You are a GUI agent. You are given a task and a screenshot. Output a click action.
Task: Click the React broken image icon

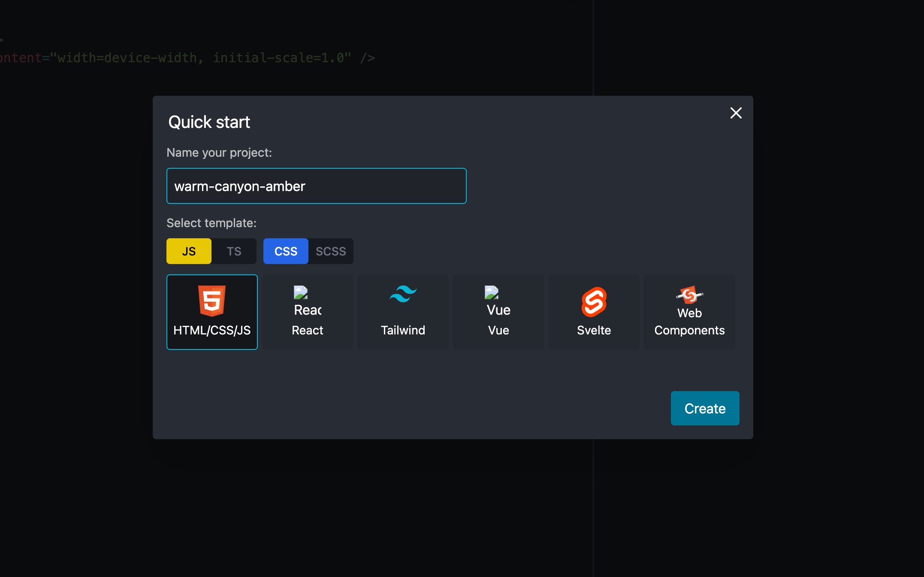(301, 293)
